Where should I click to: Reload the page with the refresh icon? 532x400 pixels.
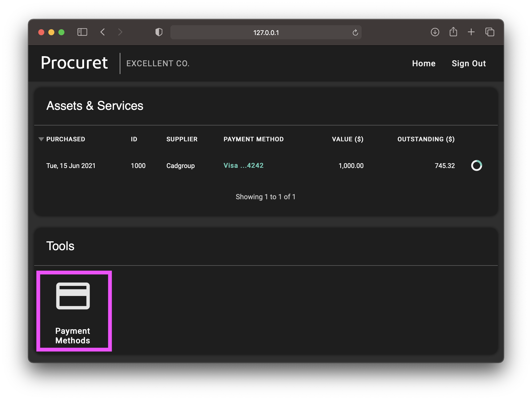tap(355, 32)
